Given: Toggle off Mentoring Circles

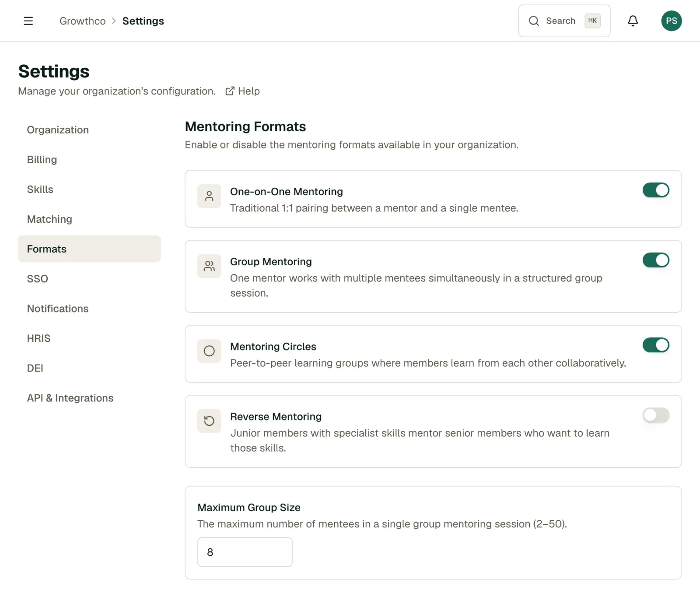Looking at the screenshot, I should 655,345.
